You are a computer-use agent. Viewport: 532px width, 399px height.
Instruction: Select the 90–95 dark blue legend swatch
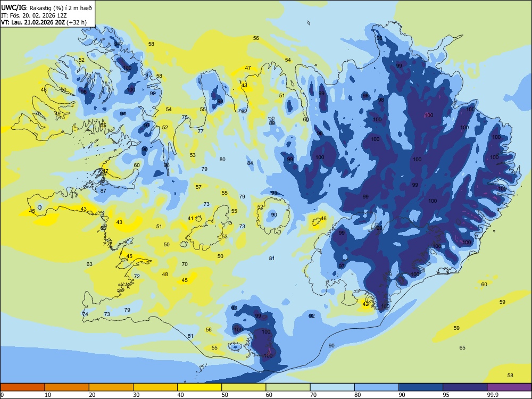(421, 387)
